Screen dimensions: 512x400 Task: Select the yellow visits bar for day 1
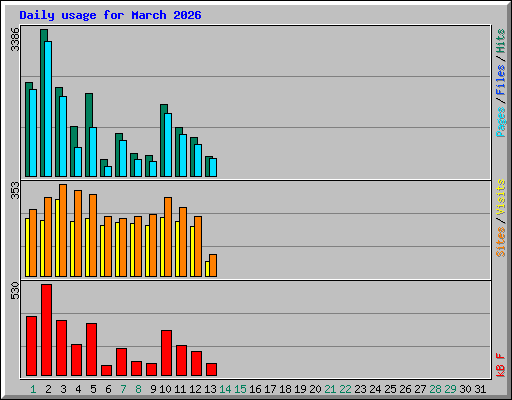(x=27, y=247)
